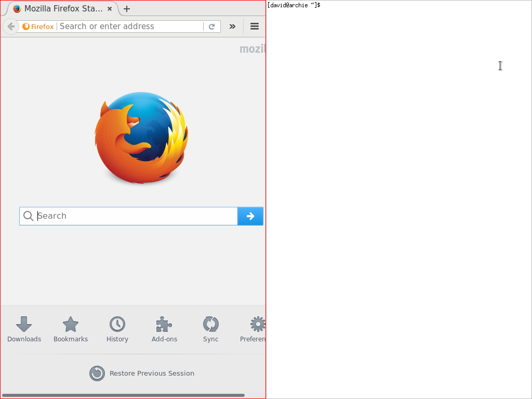Open History clock shortcut
Screen dimensions: 532x399
pyautogui.click(x=117, y=329)
